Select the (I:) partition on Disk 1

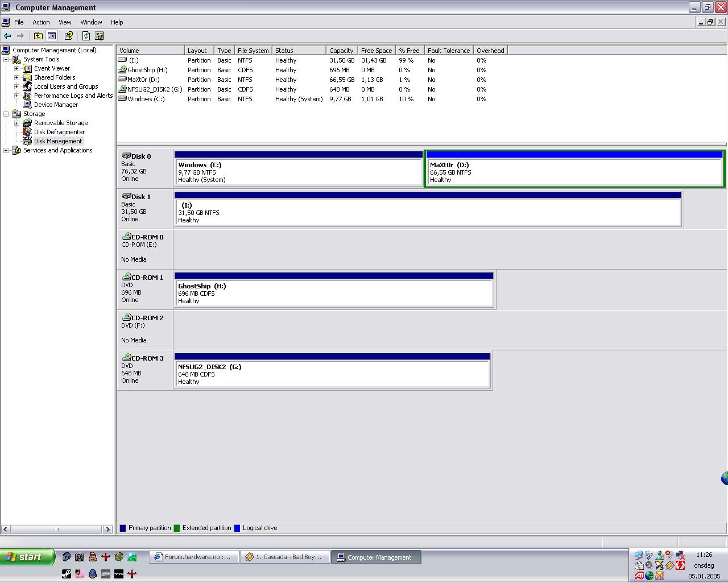[428, 209]
